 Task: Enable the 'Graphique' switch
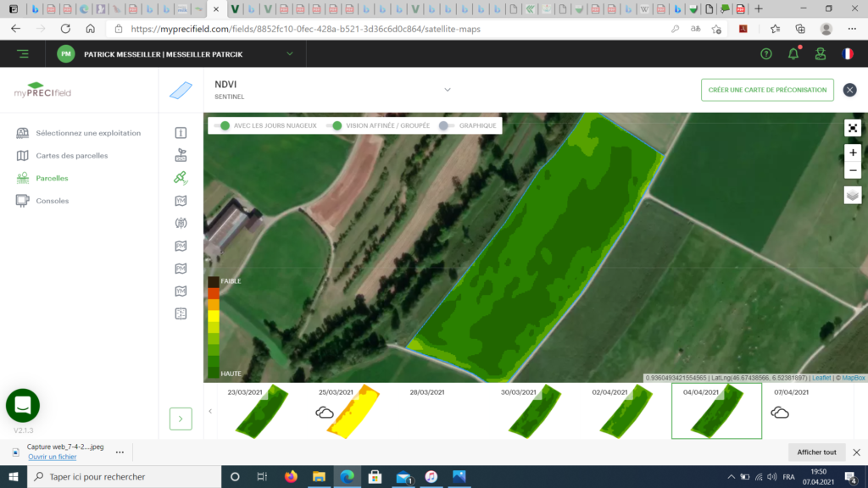pyautogui.click(x=446, y=125)
